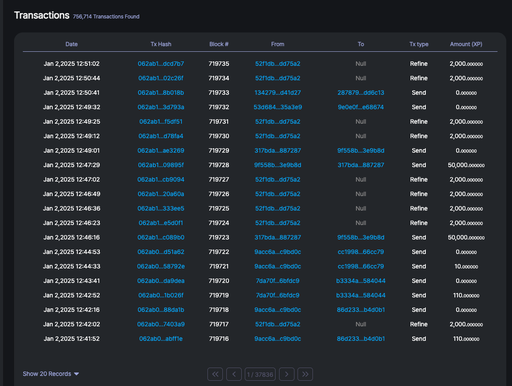Click the Date column header

pyautogui.click(x=71, y=44)
